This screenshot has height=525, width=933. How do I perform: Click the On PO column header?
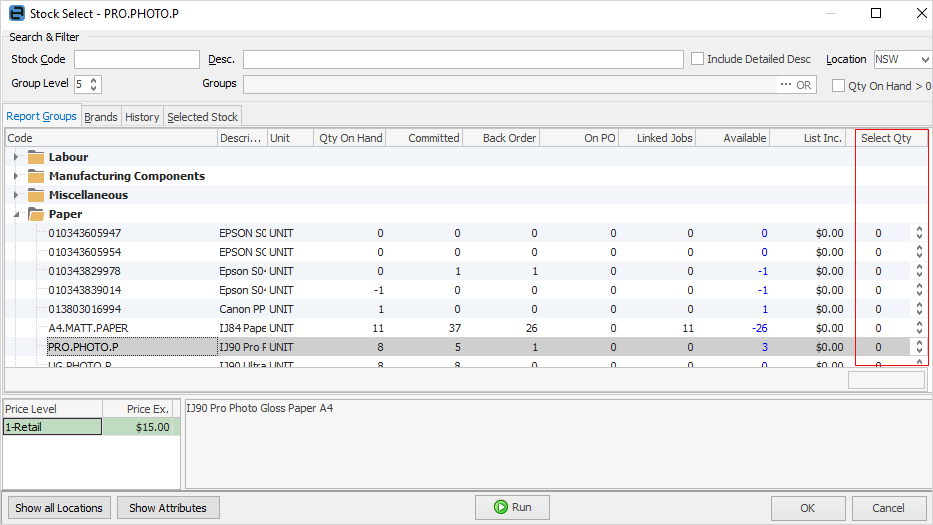coord(579,138)
